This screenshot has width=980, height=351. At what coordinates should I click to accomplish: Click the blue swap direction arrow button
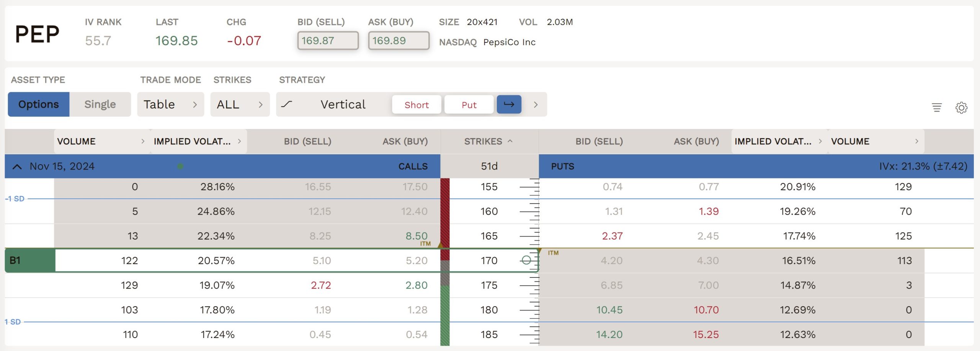[x=509, y=104]
